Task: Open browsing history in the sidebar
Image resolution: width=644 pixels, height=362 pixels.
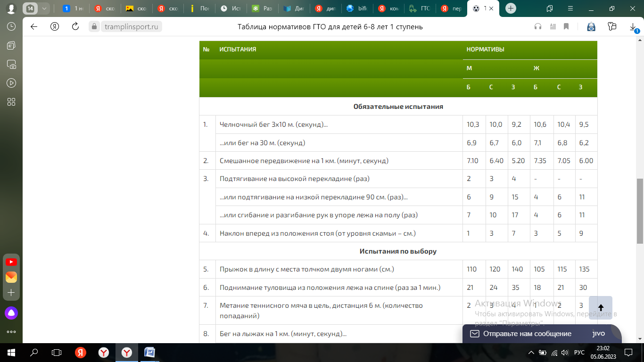Action: [x=11, y=27]
